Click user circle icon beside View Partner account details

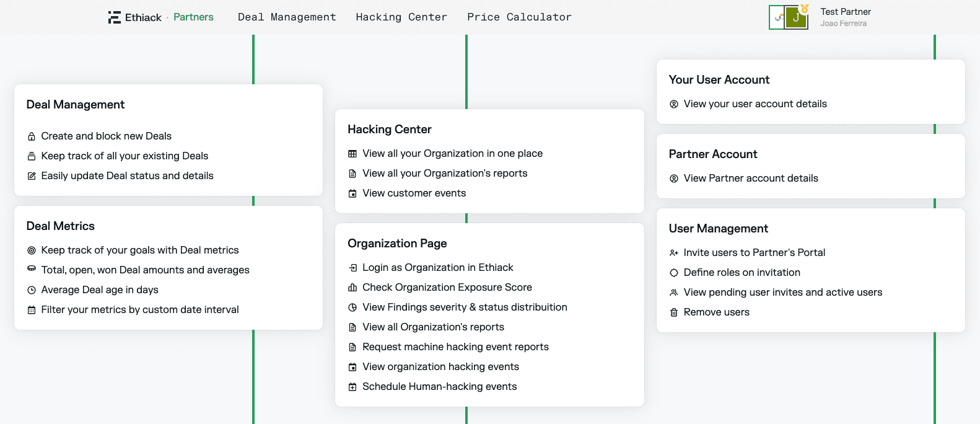674,179
